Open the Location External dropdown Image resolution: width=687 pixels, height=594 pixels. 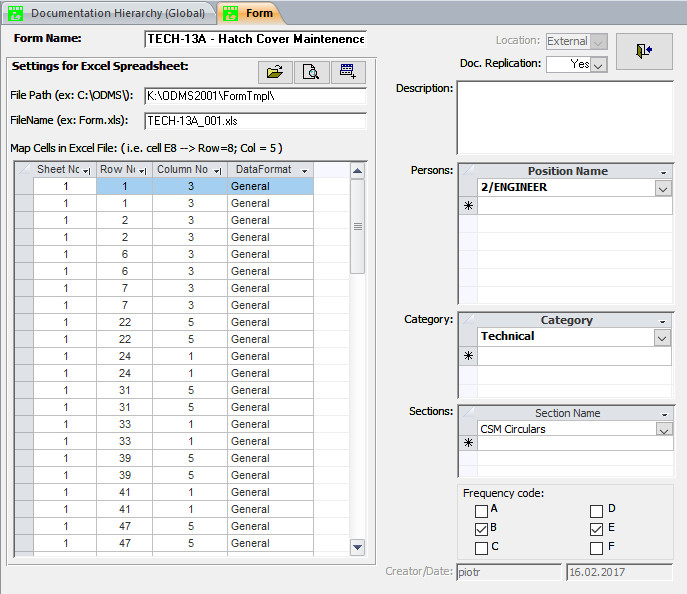coord(598,42)
